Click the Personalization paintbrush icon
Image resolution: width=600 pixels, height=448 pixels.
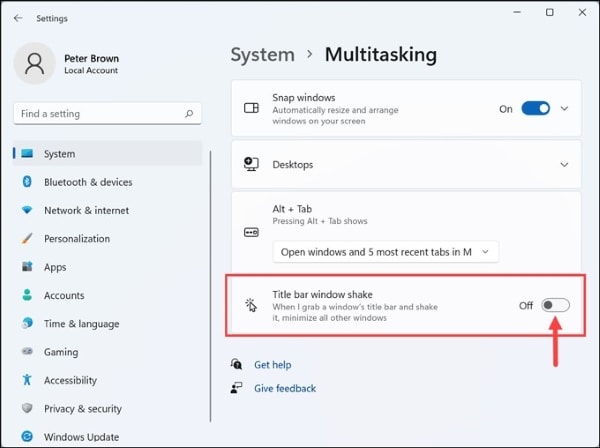pos(26,239)
